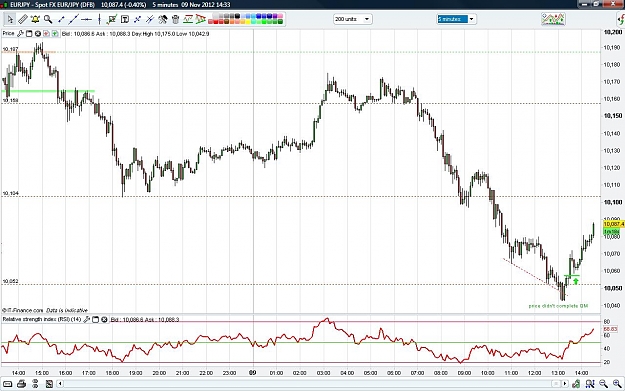Pick the red swatch at the palette's left end
The image size is (625, 391).
210,22
